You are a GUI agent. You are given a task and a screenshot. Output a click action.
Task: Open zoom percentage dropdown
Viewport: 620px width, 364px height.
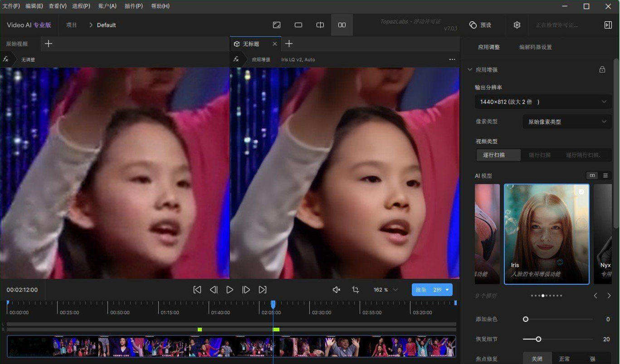click(x=395, y=290)
